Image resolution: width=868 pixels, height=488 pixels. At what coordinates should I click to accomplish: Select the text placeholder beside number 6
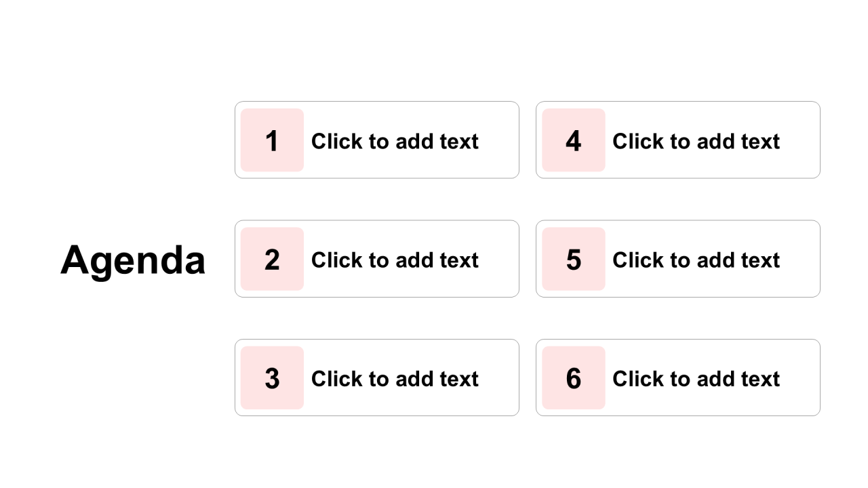696,379
